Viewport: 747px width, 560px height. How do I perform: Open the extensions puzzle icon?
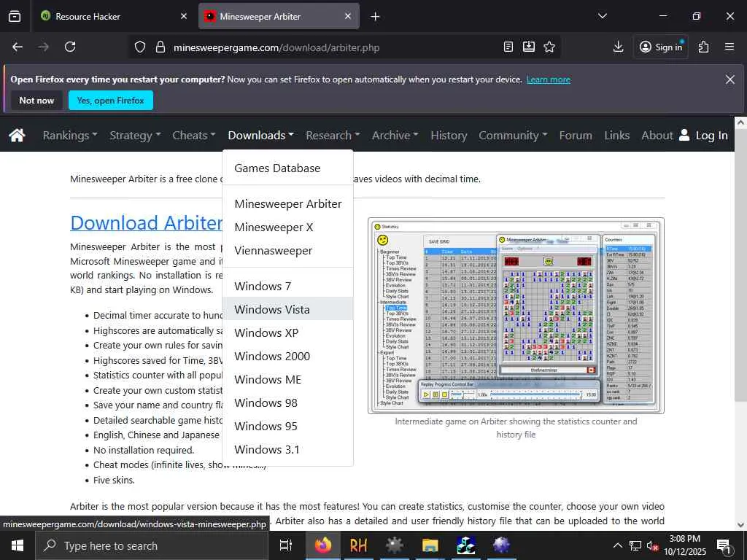coord(704,47)
